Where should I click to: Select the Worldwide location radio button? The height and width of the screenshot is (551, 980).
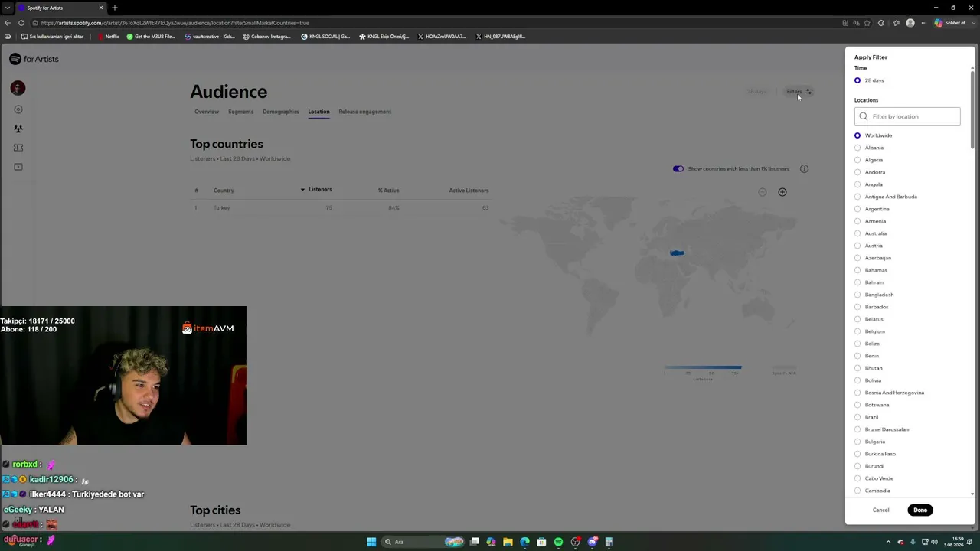tap(857, 135)
